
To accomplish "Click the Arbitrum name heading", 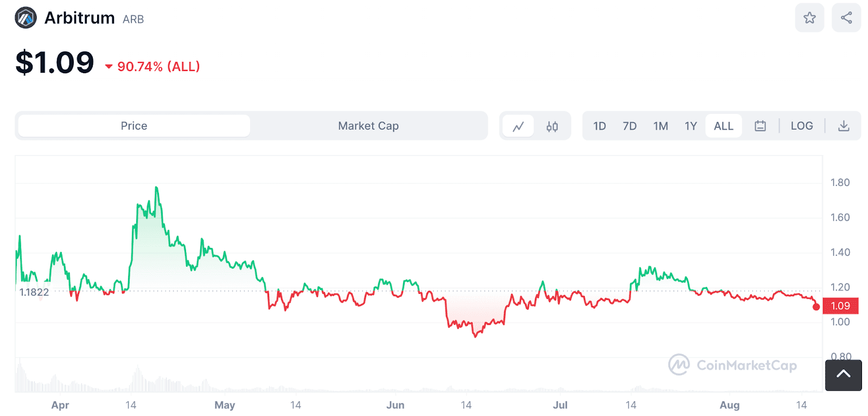I will (x=80, y=18).
